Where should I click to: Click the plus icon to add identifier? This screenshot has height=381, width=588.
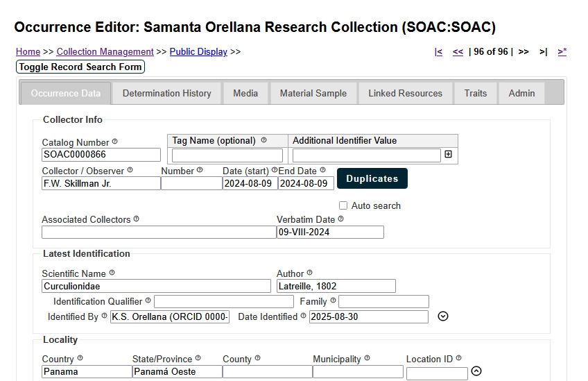coord(448,155)
